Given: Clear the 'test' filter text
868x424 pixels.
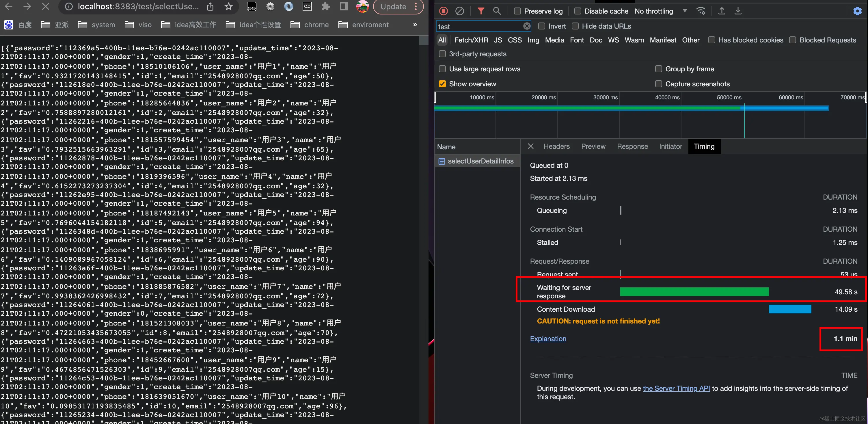Looking at the screenshot, I should click(x=527, y=26).
